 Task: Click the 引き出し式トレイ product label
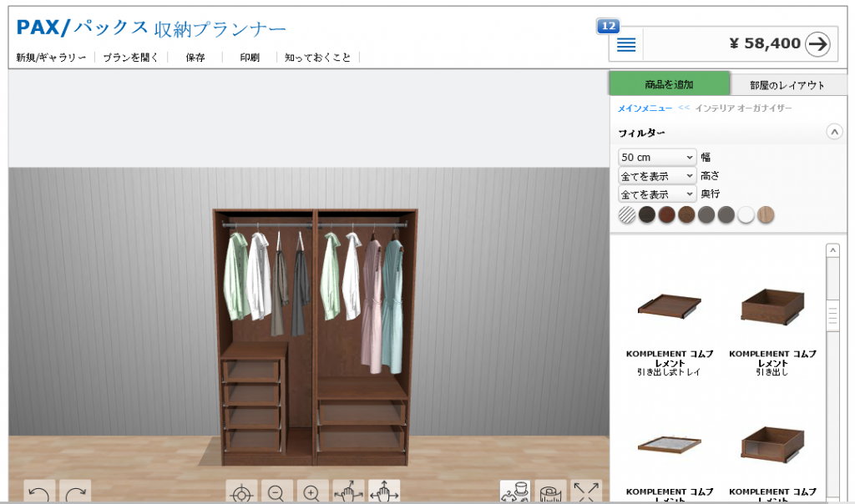coord(669,372)
